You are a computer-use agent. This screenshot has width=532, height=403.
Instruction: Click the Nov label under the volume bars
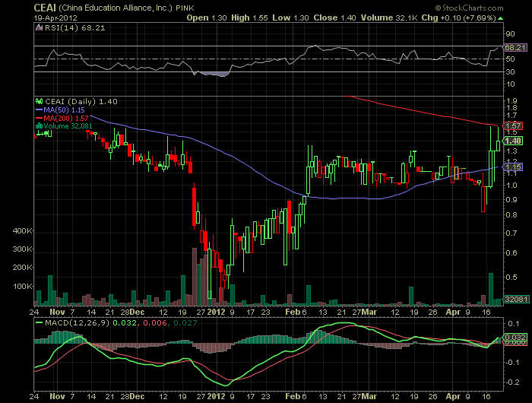pyautogui.click(x=57, y=312)
